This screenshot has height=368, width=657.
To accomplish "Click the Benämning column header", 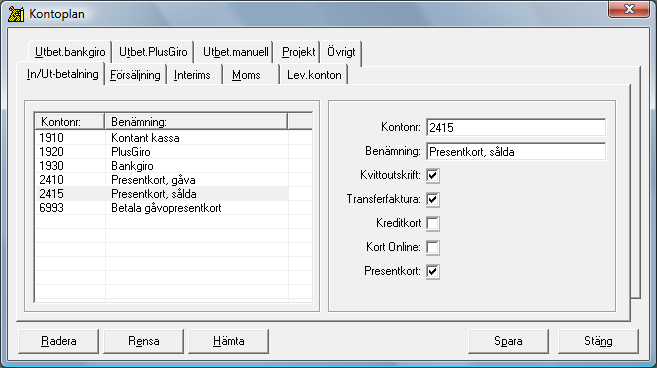I will 196,122.
